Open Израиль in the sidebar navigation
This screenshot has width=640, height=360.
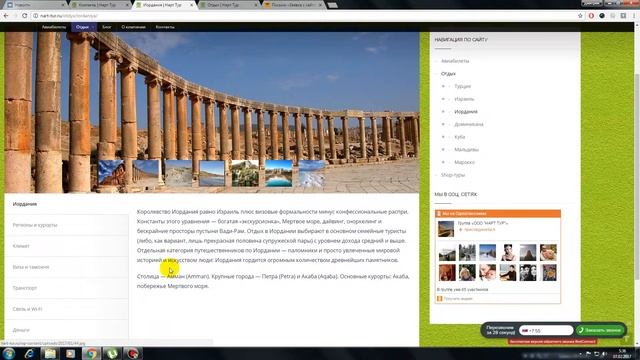(464, 99)
